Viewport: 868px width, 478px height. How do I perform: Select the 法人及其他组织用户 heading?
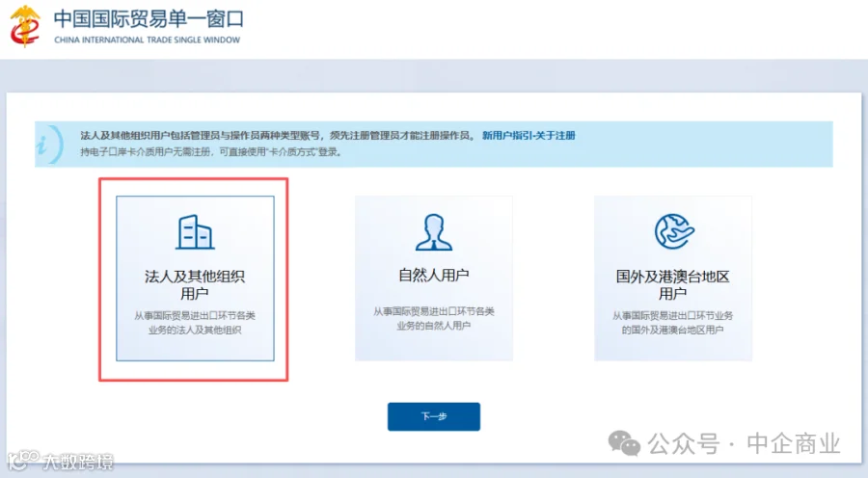pyautogui.click(x=195, y=284)
